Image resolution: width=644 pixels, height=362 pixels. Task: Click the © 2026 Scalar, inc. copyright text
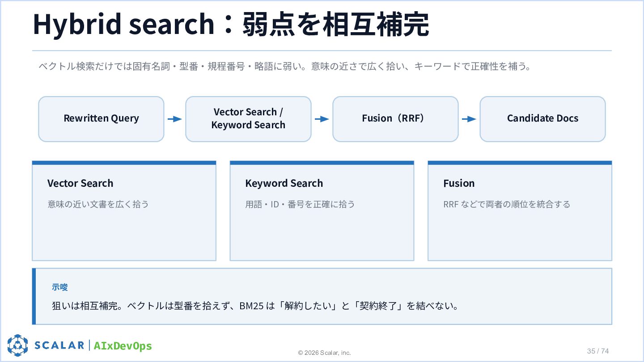(x=325, y=353)
